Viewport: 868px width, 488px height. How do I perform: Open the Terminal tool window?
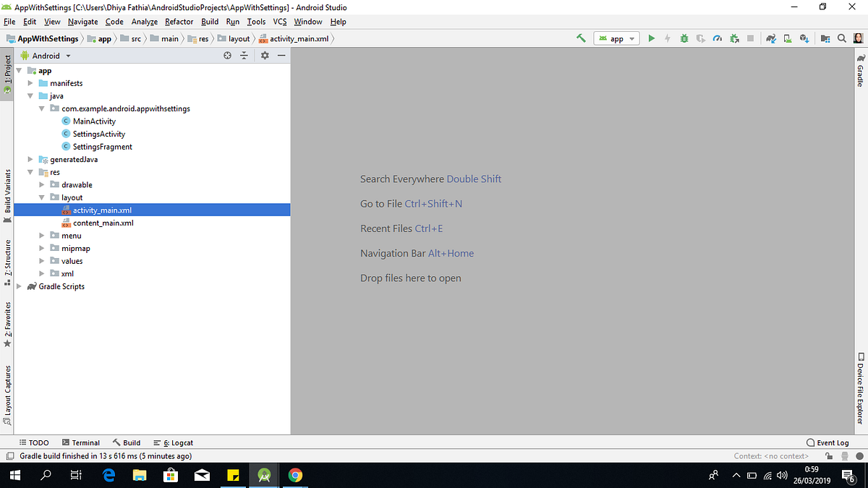81,442
